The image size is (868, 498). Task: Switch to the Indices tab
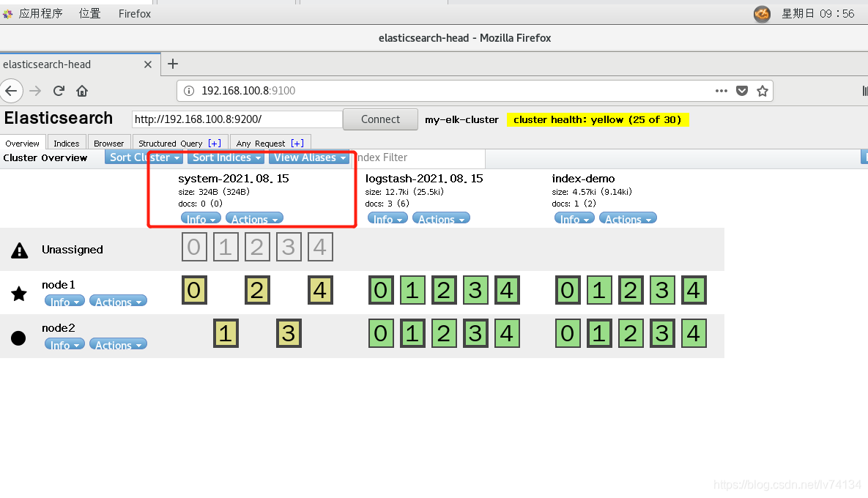67,144
